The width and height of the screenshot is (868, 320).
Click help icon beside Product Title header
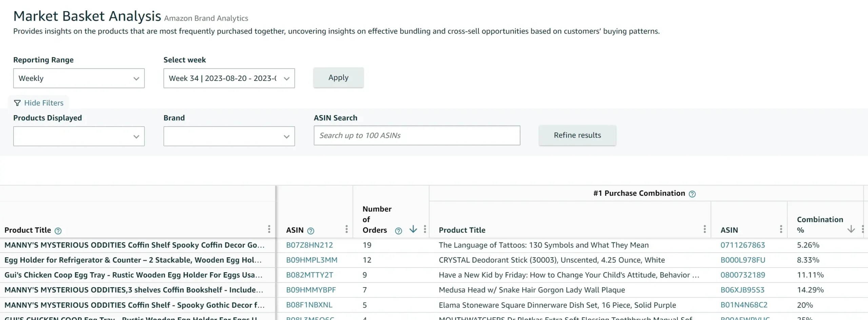[x=58, y=231]
